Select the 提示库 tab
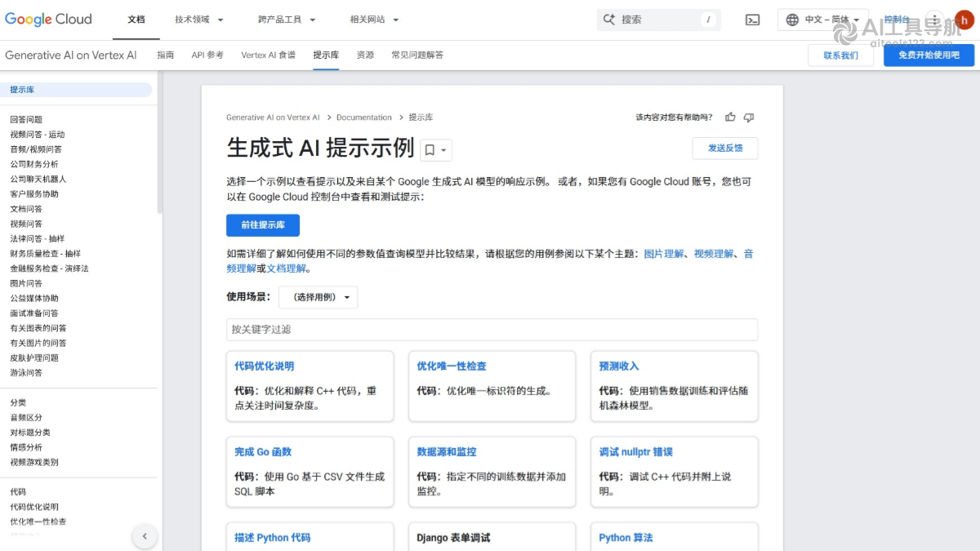 coord(326,55)
